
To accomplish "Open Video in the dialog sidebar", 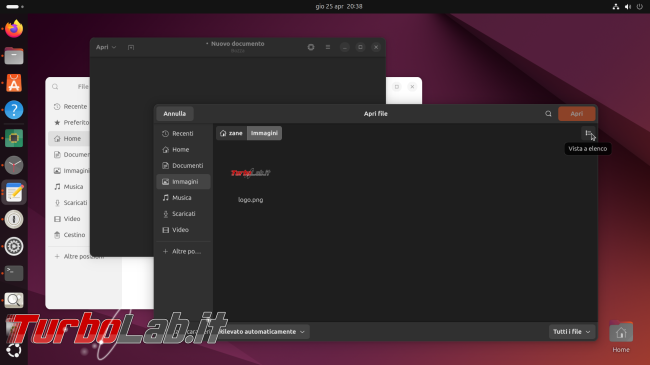I will click(183, 230).
